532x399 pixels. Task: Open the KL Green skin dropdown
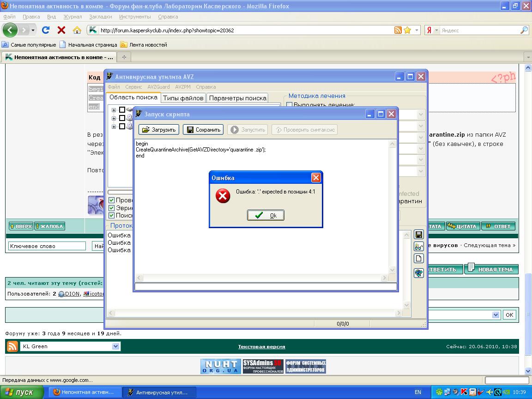(x=115, y=346)
